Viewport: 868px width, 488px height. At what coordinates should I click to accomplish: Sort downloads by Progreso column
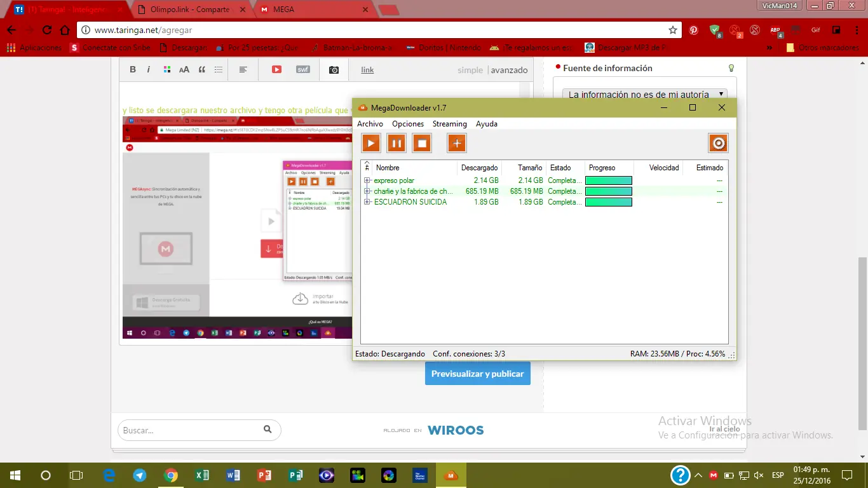609,168
